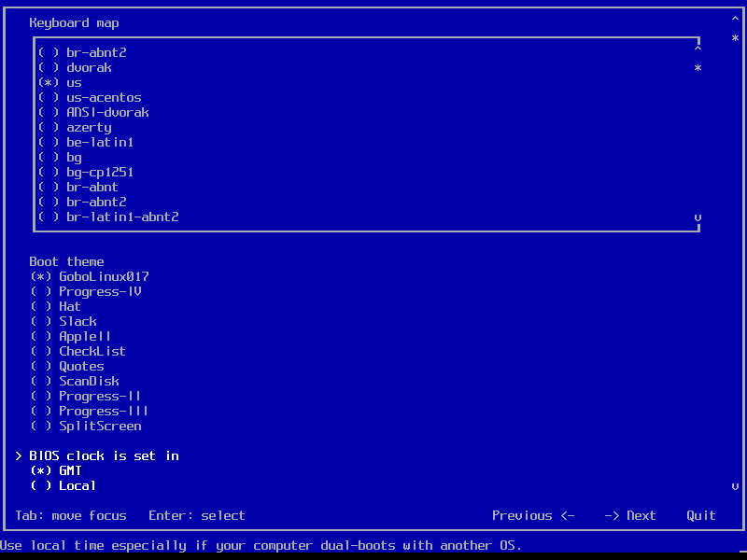This screenshot has height=560, width=747.
Task: Go to the Next installer step
Action: [629, 516]
